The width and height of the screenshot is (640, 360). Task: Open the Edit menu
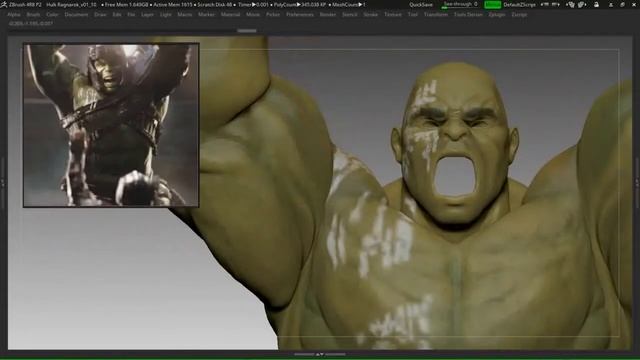117,14
